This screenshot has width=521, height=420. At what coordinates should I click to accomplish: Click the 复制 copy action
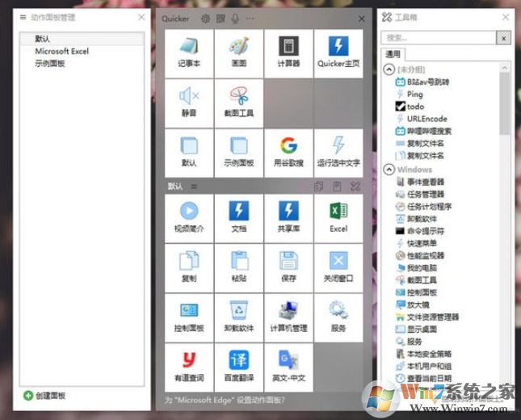pyautogui.click(x=189, y=268)
